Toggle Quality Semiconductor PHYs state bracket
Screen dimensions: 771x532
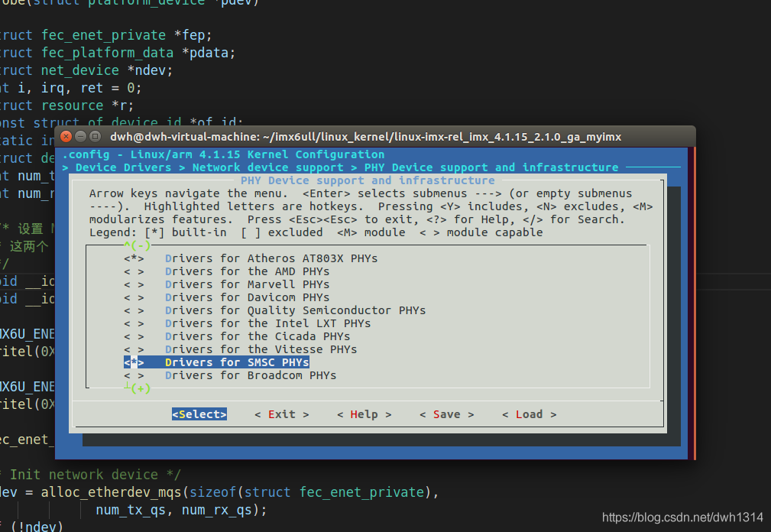(x=134, y=311)
